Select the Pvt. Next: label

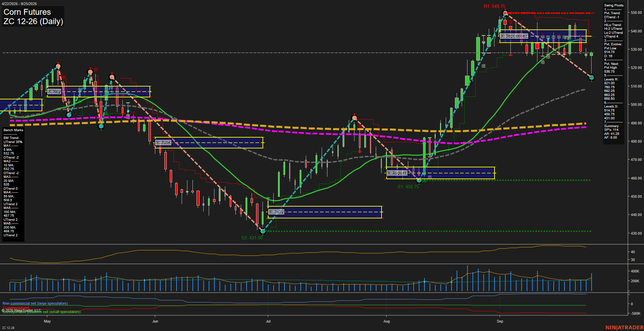click(x=611, y=64)
